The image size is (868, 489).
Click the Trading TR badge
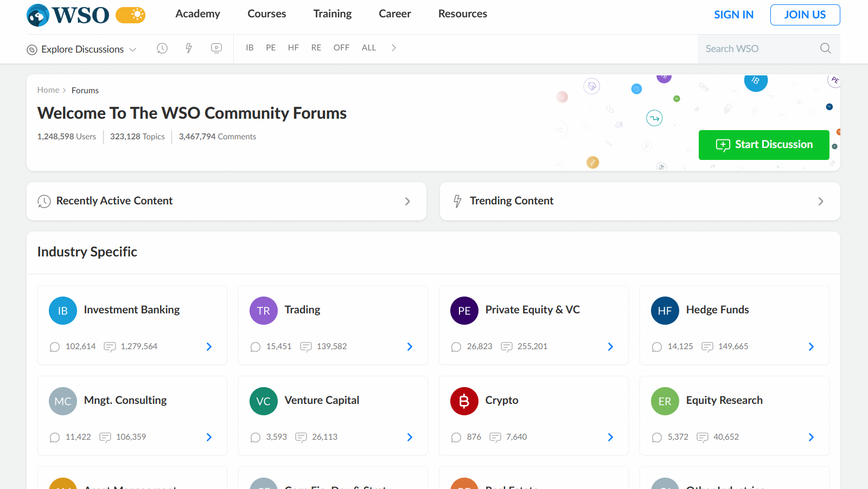(x=264, y=311)
